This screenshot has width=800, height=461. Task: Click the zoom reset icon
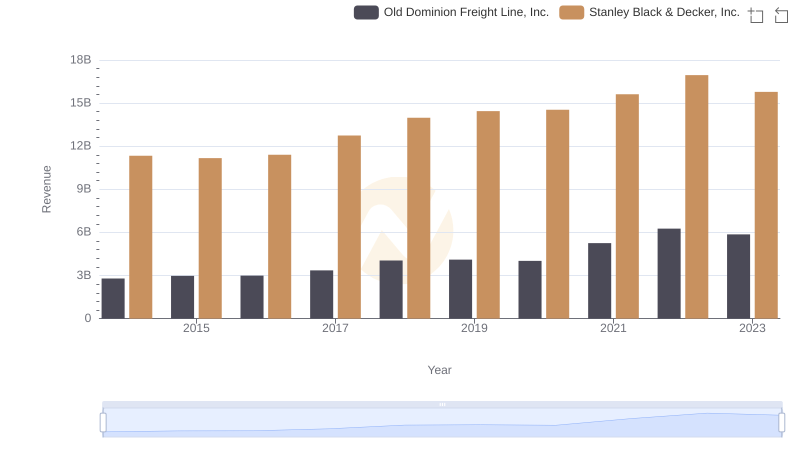(781, 15)
